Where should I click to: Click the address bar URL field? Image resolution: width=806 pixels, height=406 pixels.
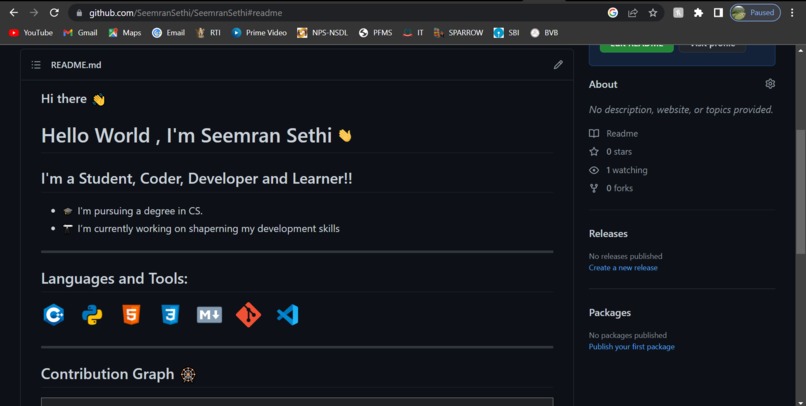coord(339,13)
